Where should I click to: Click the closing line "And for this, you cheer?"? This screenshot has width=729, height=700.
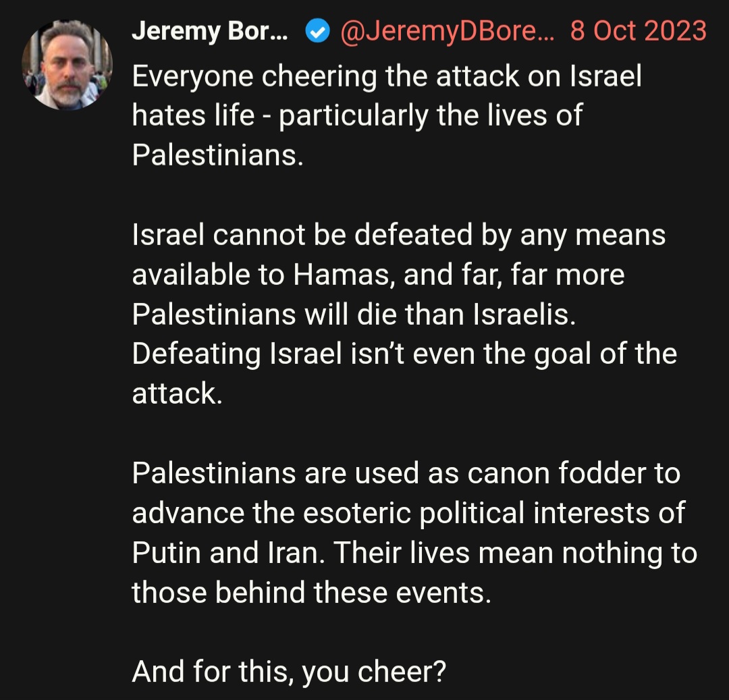pos(289,672)
